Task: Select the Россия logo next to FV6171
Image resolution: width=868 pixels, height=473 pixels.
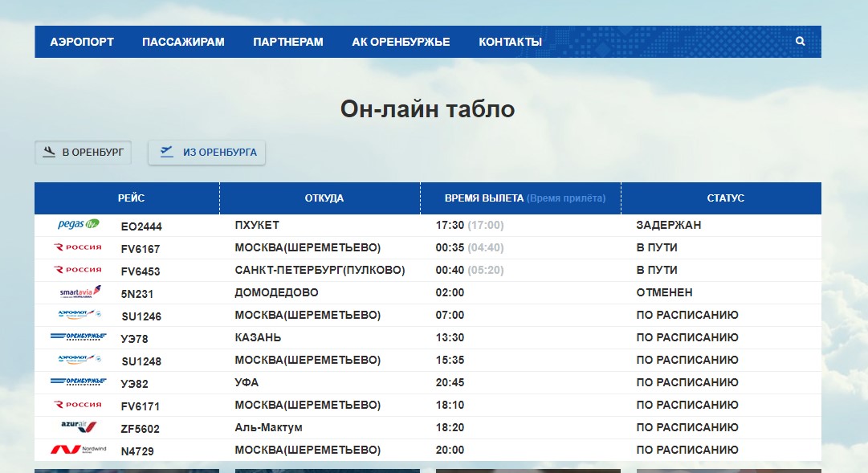Action: coord(78,404)
